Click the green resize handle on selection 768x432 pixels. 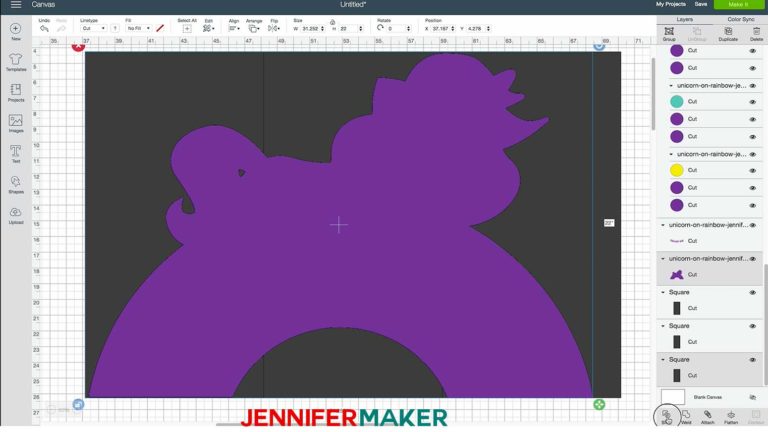click(599, 404)
